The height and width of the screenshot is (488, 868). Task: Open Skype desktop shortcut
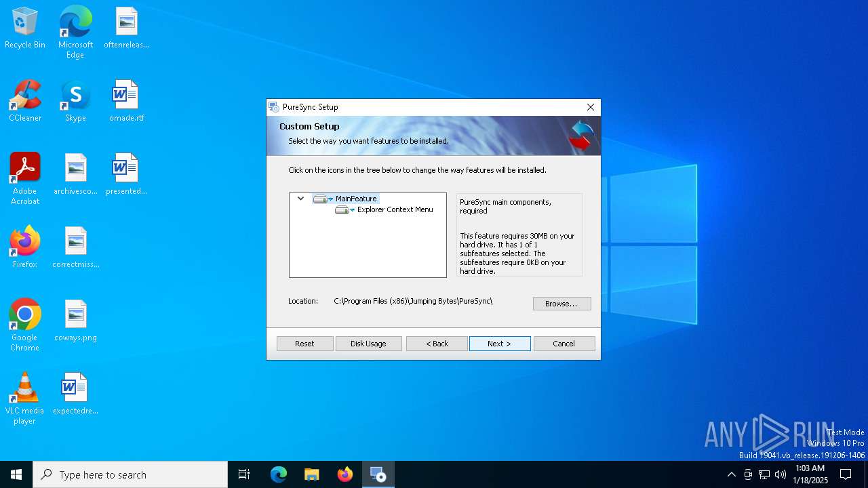tap(75, 101)
